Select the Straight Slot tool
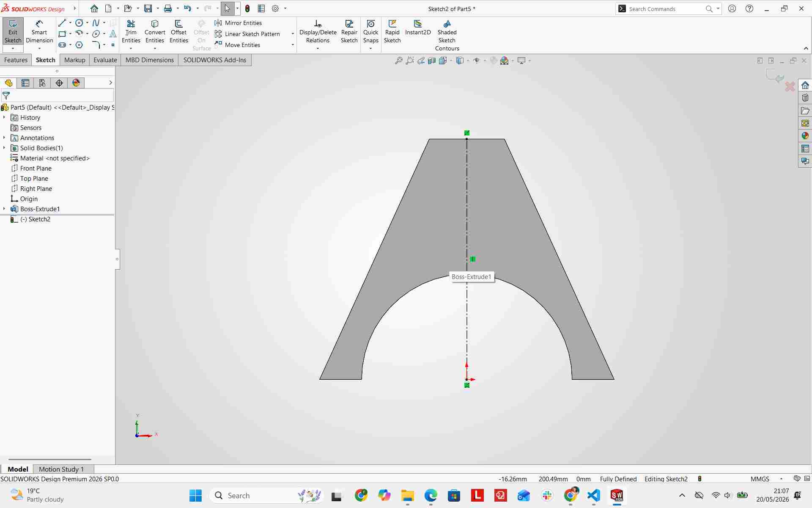Screen dimensions: 812x508 click(x=62, y=45)
